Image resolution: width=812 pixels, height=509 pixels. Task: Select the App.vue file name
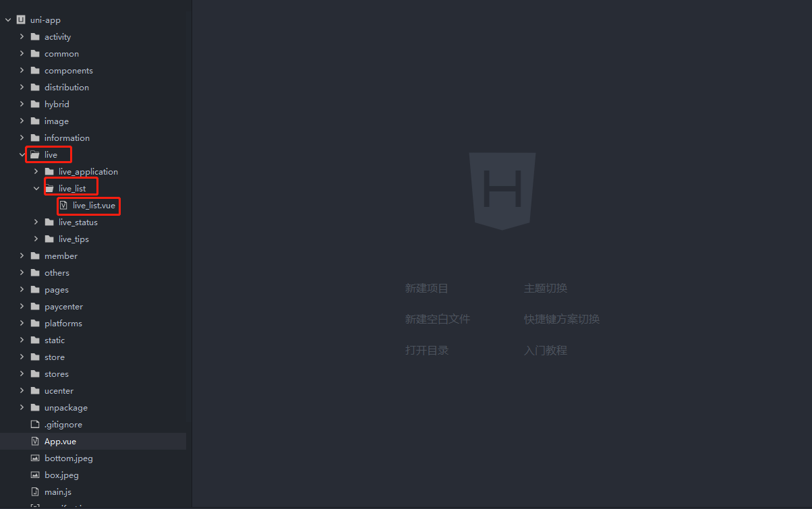click(x=61, y=442)
